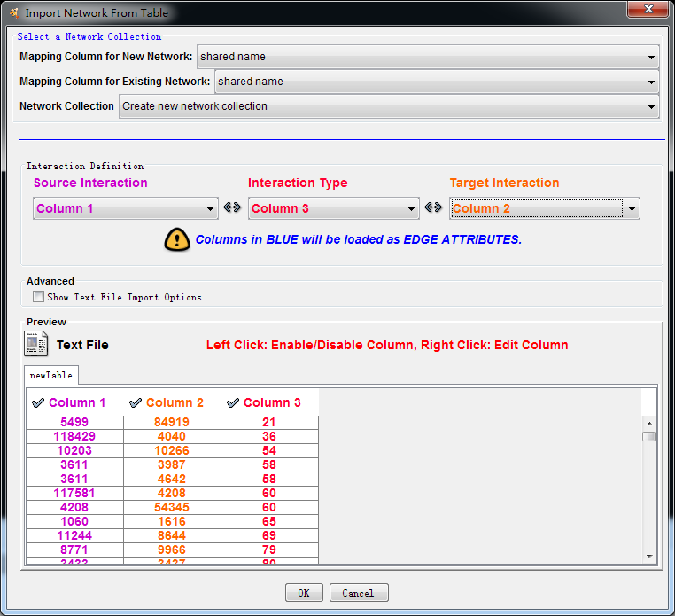Click cell 36 in Column 3
675x616 pixels.
click(x=269, y=436)
